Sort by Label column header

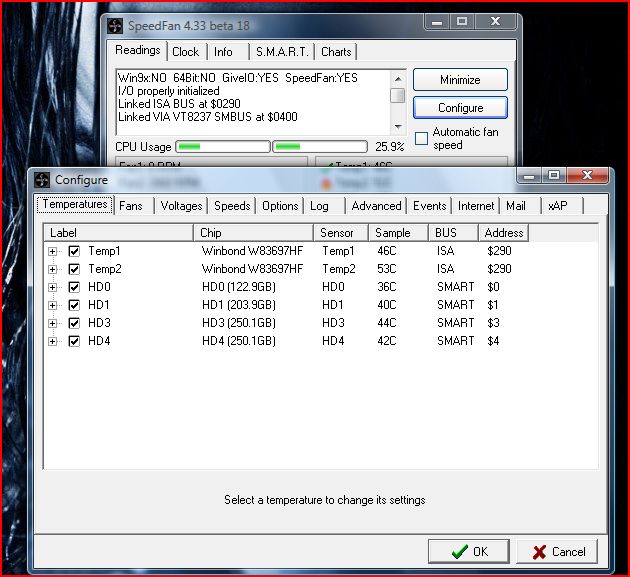coord(119,233)
